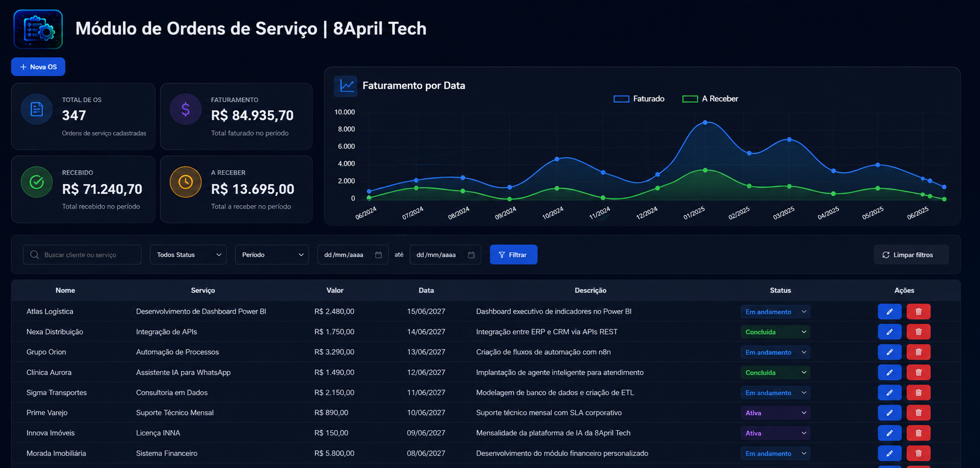Change status of Morada Imobiliária order
980x468 pixels.
(775, 453)
